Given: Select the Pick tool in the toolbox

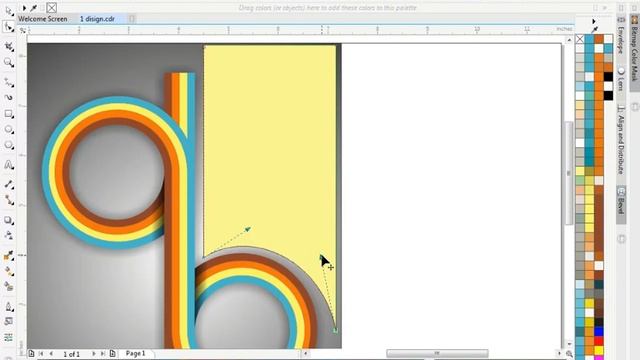Looking at the screenshot, I should pos(9,11).
